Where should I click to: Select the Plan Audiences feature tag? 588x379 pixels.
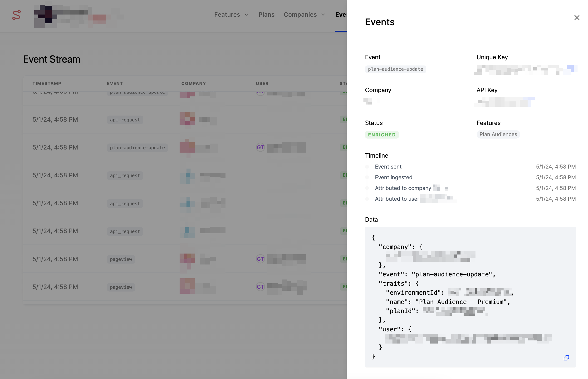click(x=498, y=134)
